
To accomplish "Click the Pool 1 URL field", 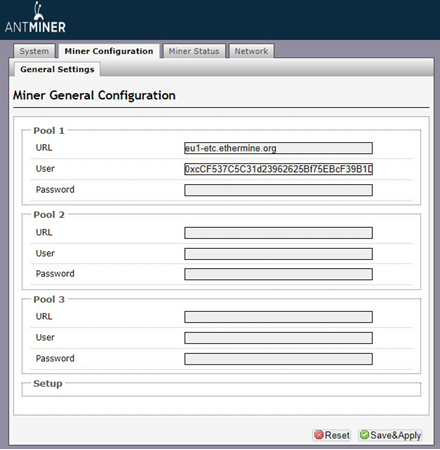I will click(278, 148).
